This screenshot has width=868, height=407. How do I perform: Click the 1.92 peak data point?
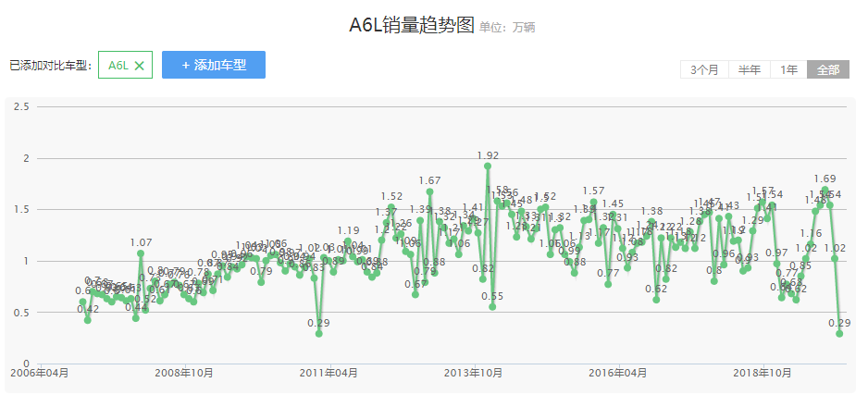coord(488,166)
